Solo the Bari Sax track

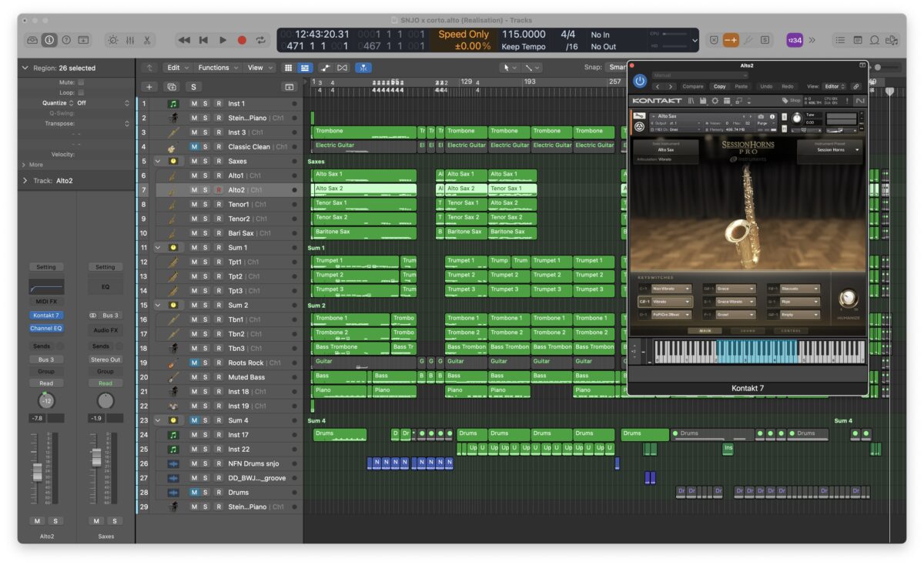pyautogui.click(x=206, y=233)
